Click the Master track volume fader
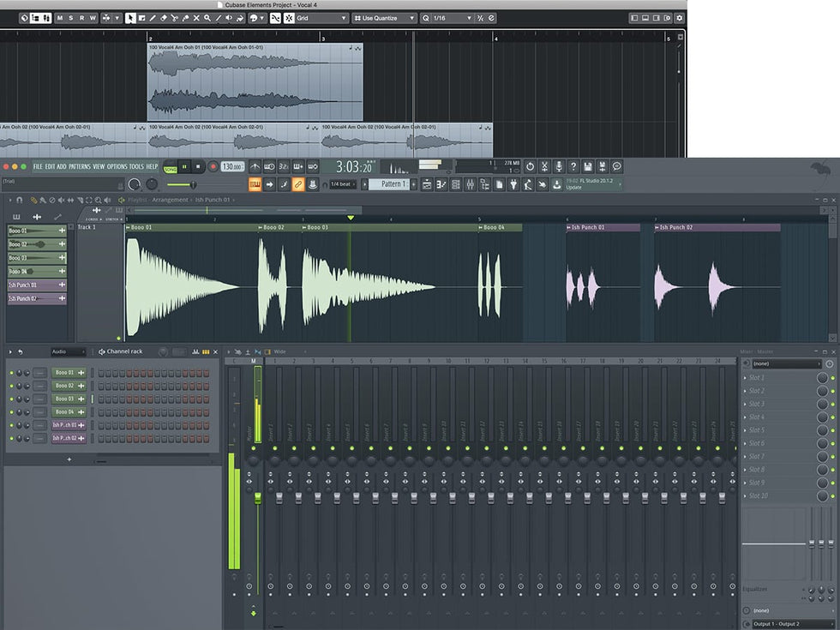840x630 pixels. tap(257, 498)
